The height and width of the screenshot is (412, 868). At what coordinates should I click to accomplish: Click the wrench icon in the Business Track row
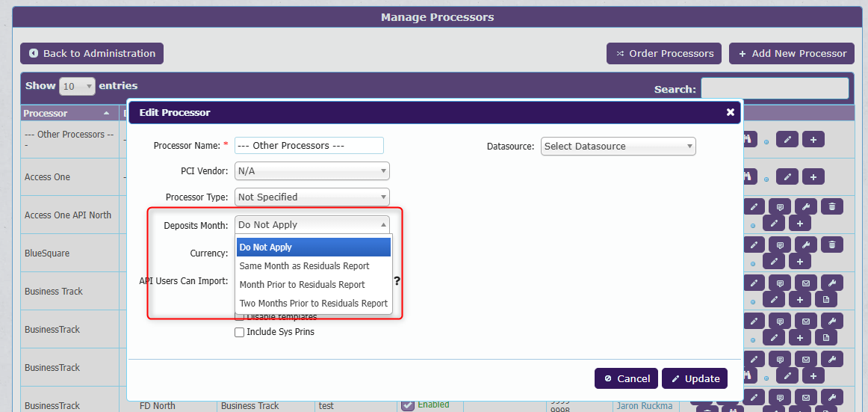point(832,283)
